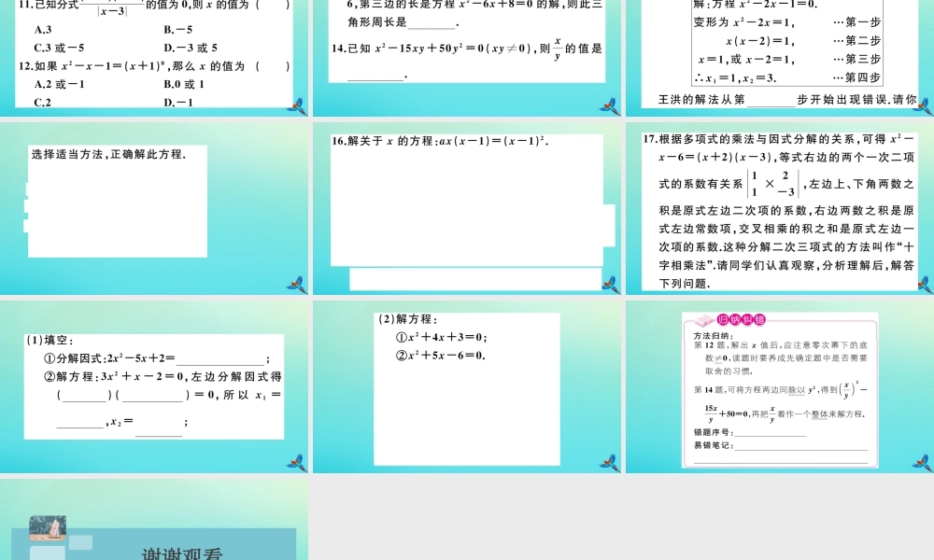
Task: Open the 归纳纠错 summary slide
Action: coord(780,386)
